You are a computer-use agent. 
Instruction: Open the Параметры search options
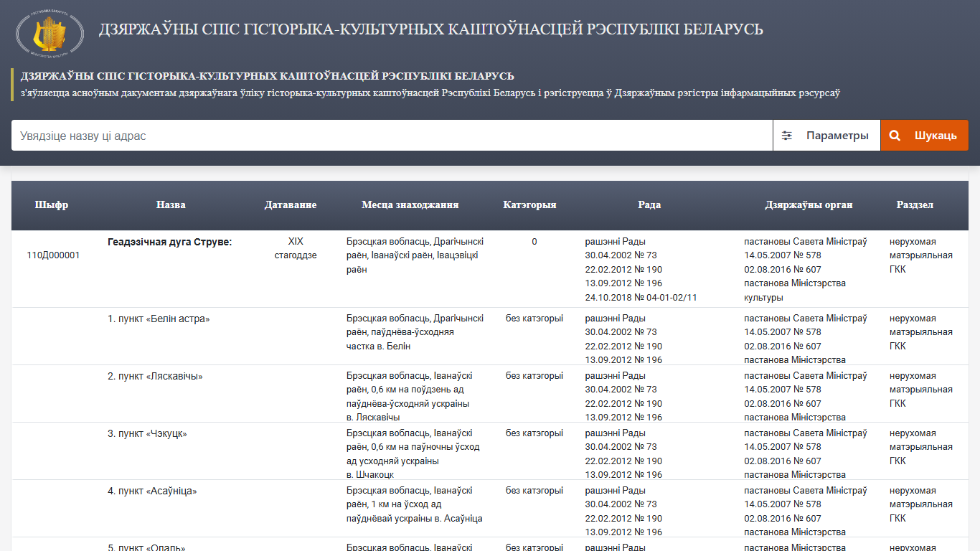tap(826, 136)
